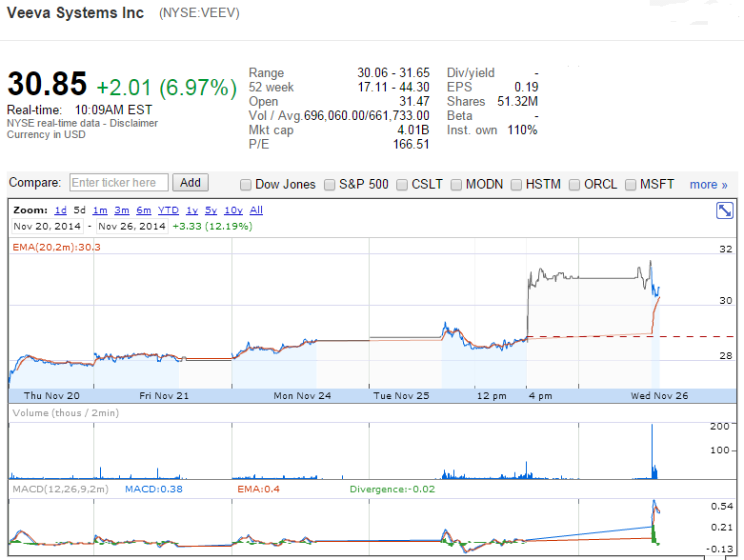This screenshot has width=744, height=560.
Task: Click the Fri Nov 21 timeline label
Action: click(164, 395)
